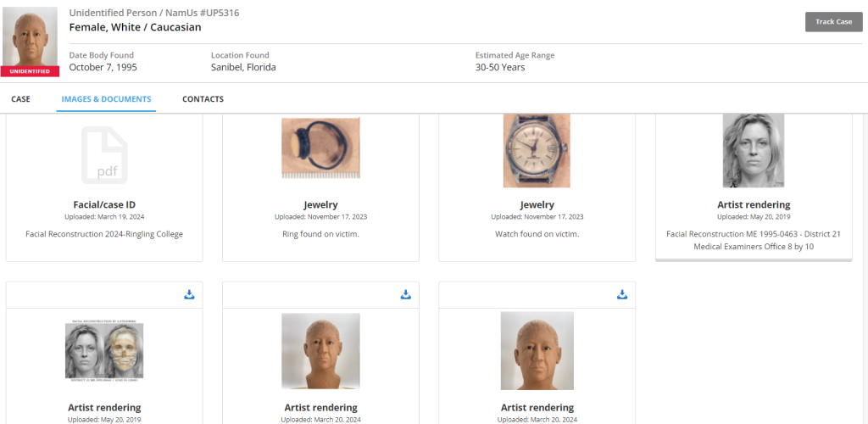
Task: Open the ring jewelry image
Action: (x=320, y=148)
